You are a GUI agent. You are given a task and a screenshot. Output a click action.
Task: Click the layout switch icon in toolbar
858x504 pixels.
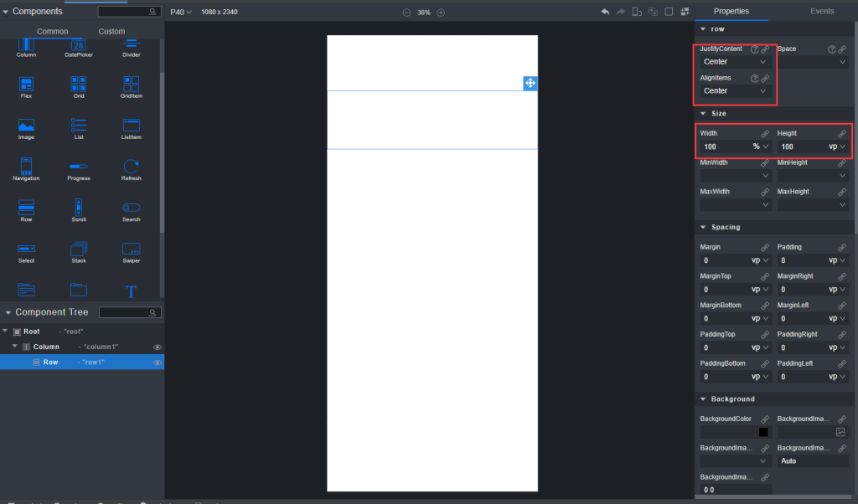point(685,12)
